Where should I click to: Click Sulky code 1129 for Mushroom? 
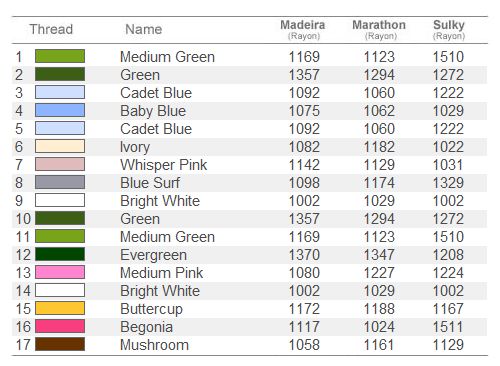pos(448,345)
